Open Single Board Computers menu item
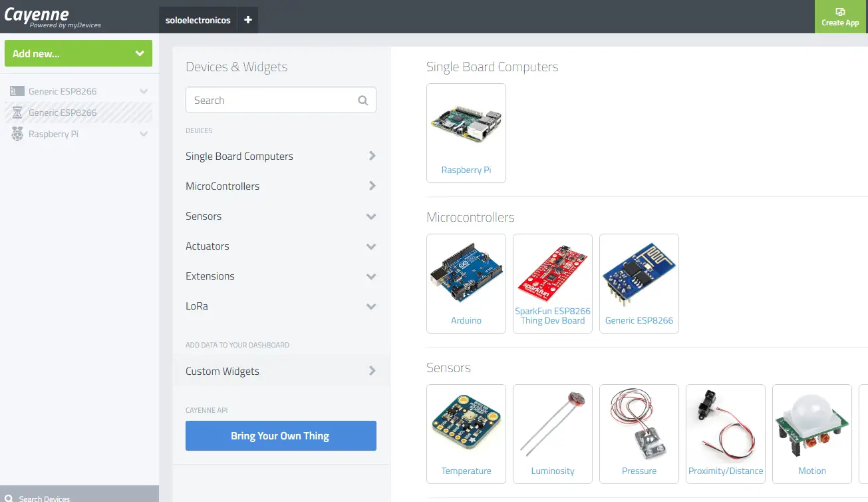Viewport: 868px width, 502px height. point(281,156)
